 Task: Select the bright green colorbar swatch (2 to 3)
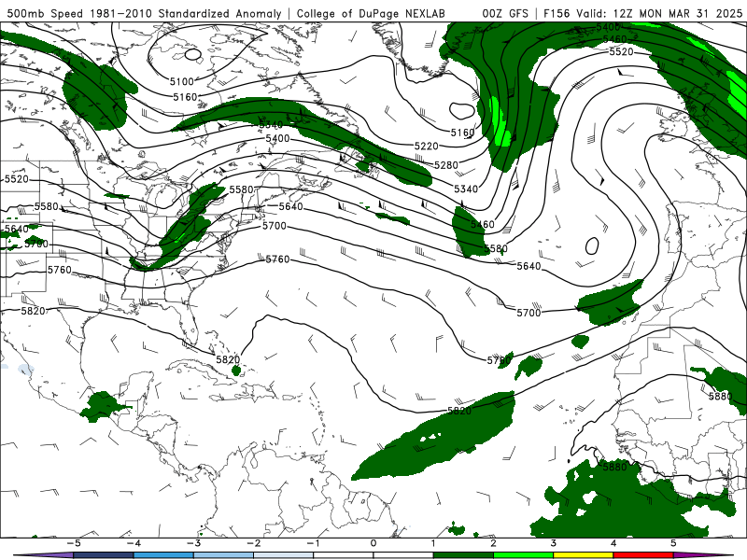click(x=524, y=555)
